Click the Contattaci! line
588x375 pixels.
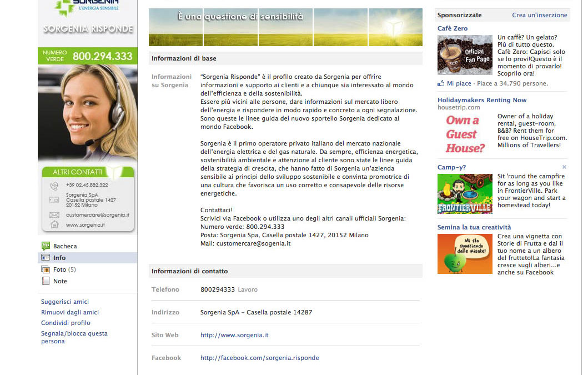(x=217, y=210)
